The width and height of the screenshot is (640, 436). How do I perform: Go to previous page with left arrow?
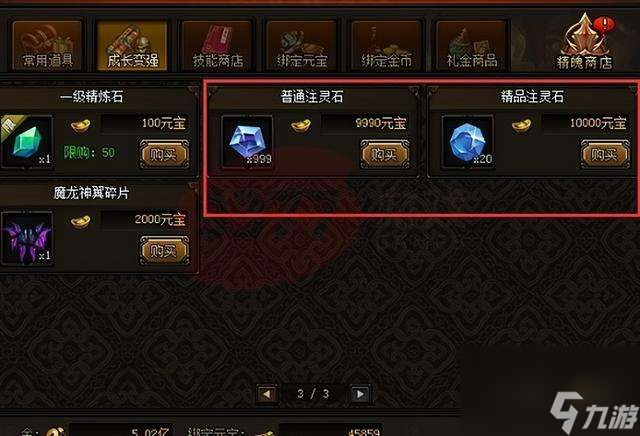(267, 394)
